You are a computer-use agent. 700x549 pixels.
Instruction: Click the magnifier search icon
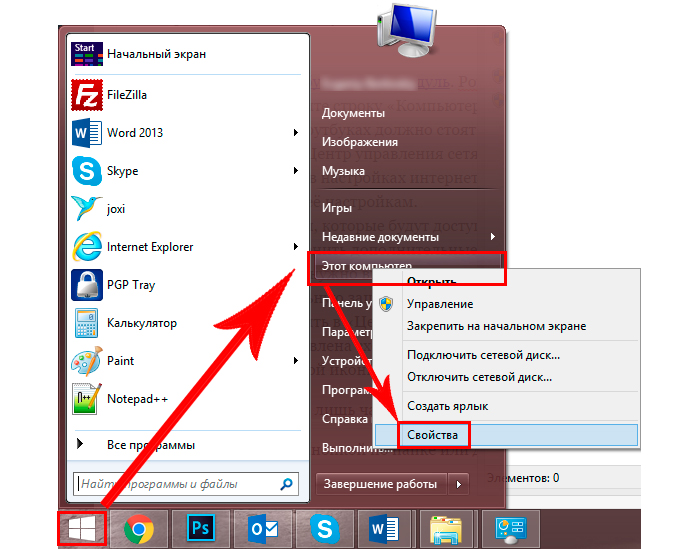tap(287, 484)
